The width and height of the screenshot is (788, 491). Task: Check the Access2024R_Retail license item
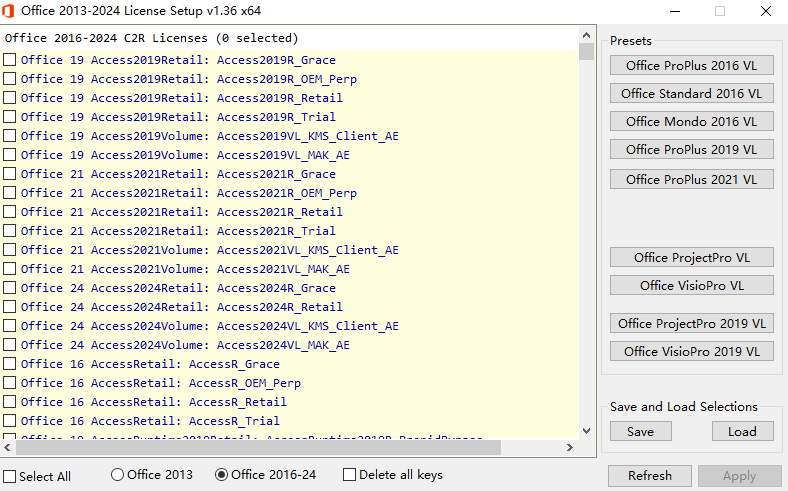click(10, 307)
